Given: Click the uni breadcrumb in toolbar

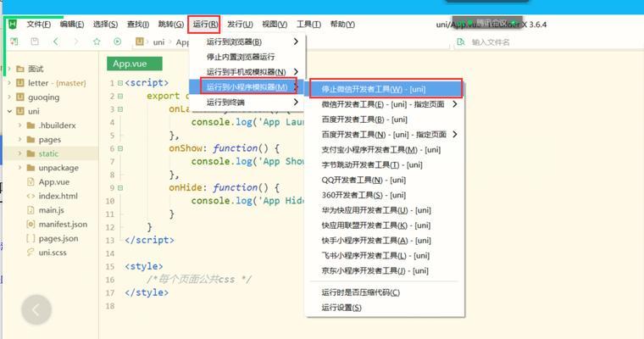Looking at the screenshot, I should coord(158,42).
